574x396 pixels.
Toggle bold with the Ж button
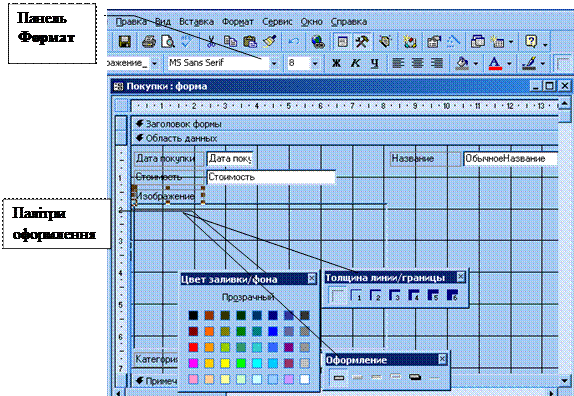(336, 63)
